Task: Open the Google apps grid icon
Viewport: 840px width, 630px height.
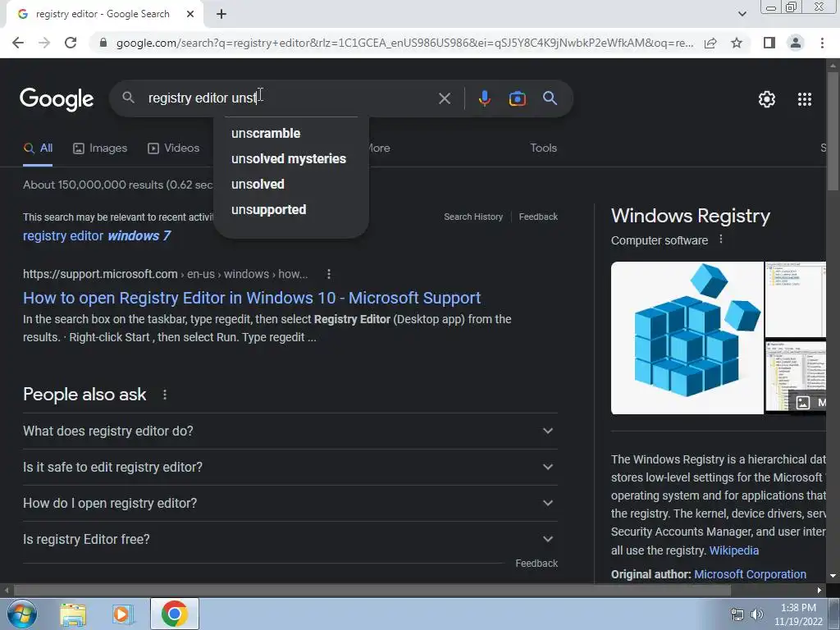Action: click(805, 99)
